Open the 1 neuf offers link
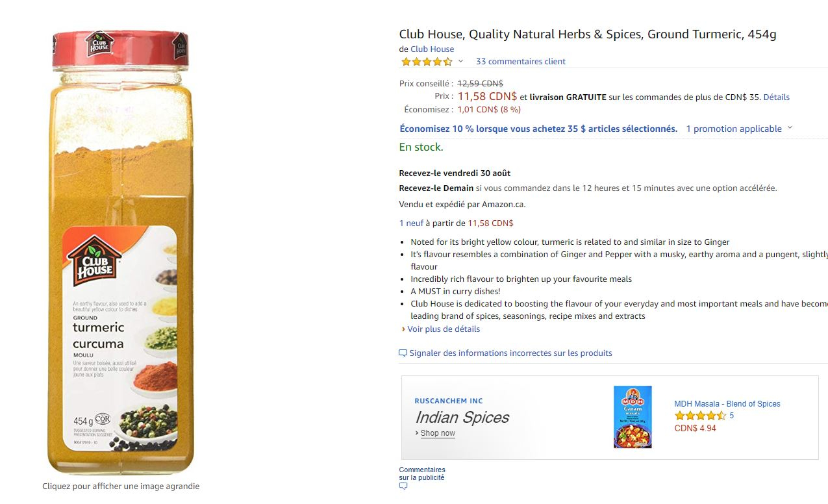This screenshot has width=828, height=504. [x=411, y=223]
